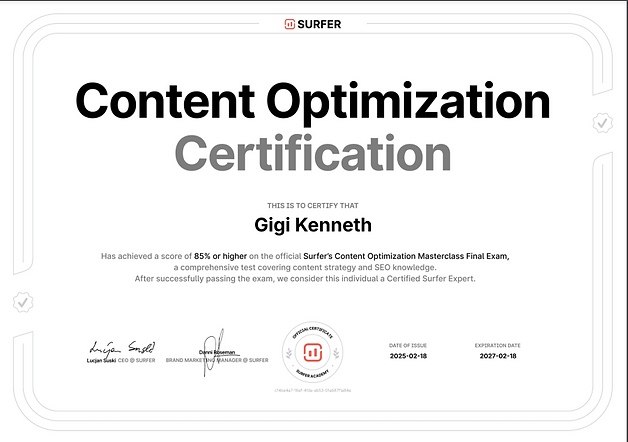Click 'Surfer's Content Optimization Masterclass Final Exam' text
The width and height of the screenshot is (628, 442).
point(406,256)
